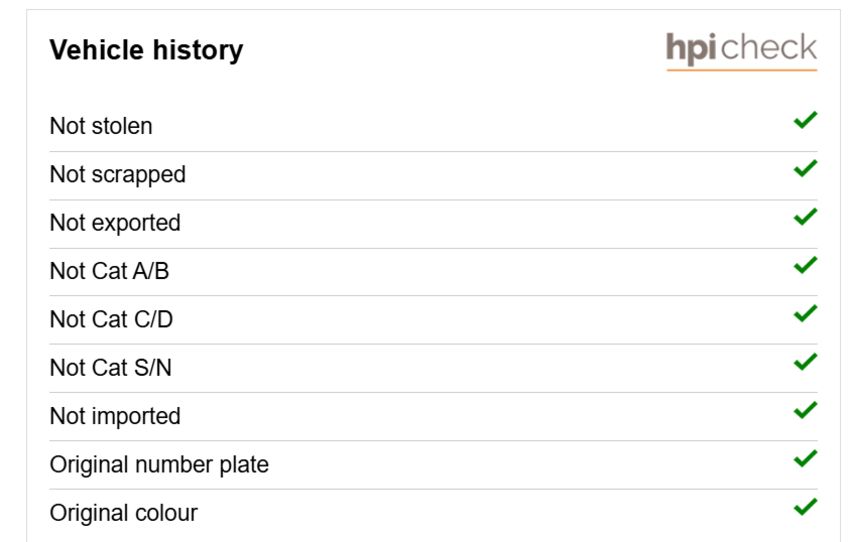This screenshot has width=850, height=542.
Task: Click the Not imported label
Action: point(115,416)
